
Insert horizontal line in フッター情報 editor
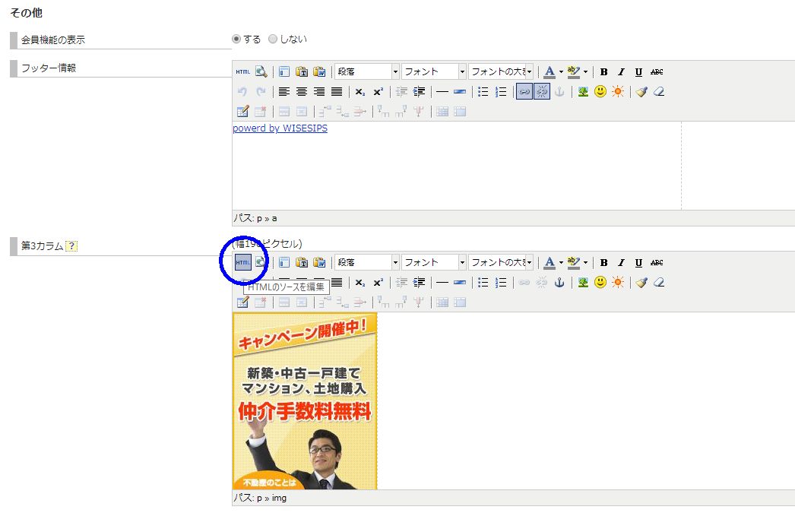(x=442, y=92)
